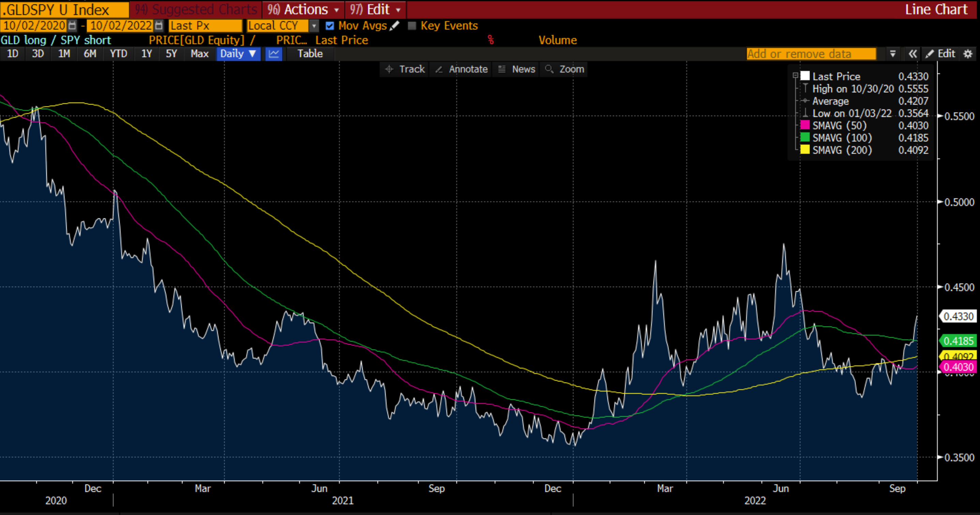Click the Mov Avgs pencil edit icon
Viewport: 980px width, 515px height.
[x=395, y=26]
